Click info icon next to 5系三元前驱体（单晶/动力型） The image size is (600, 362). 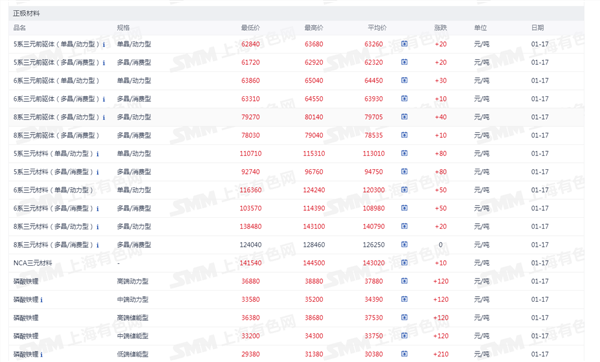(x=104, y=44)
